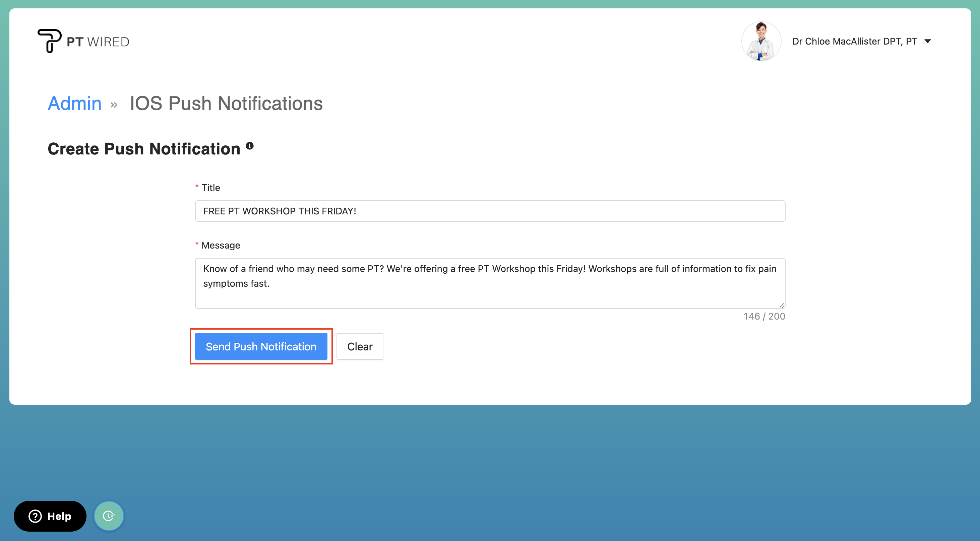
Task: Click the PT WIRED wordmark in the header
Action: (x=98, y=42)
